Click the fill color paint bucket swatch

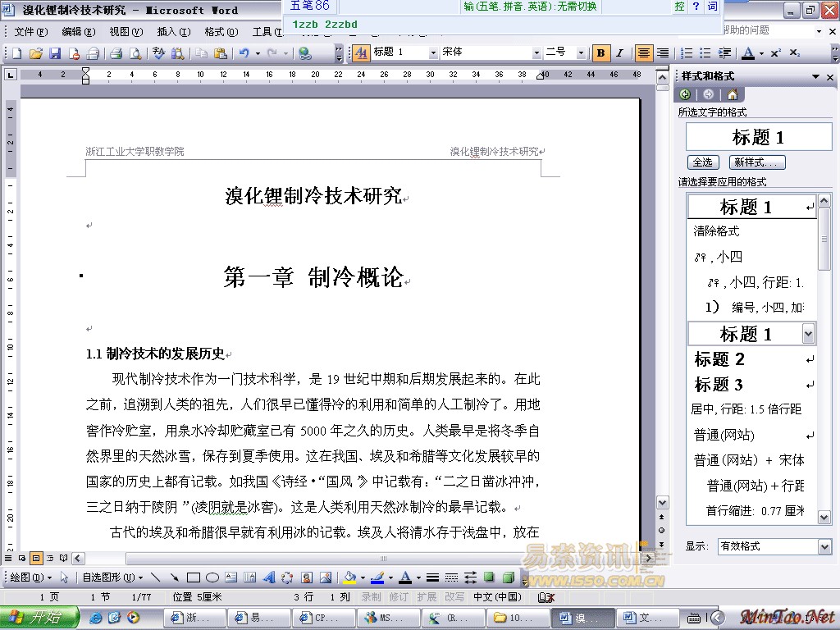click(349, 577)
